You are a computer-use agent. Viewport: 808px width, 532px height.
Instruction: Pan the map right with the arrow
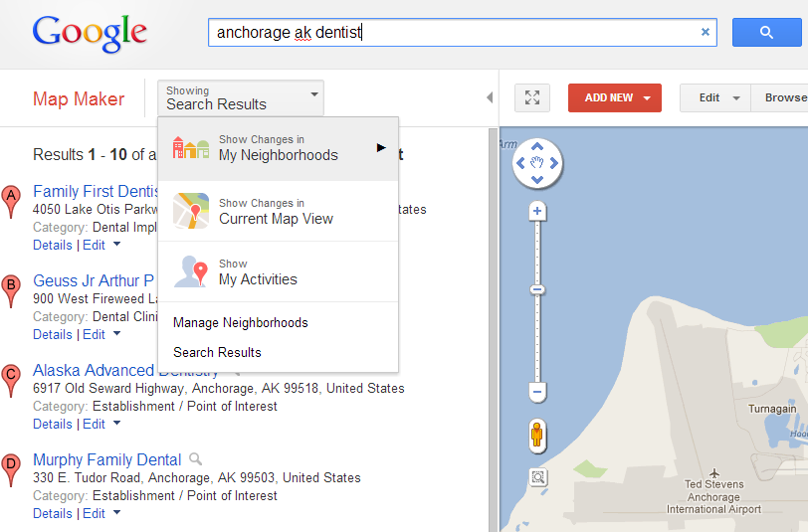pyautogui.click(x=554, y=163)
